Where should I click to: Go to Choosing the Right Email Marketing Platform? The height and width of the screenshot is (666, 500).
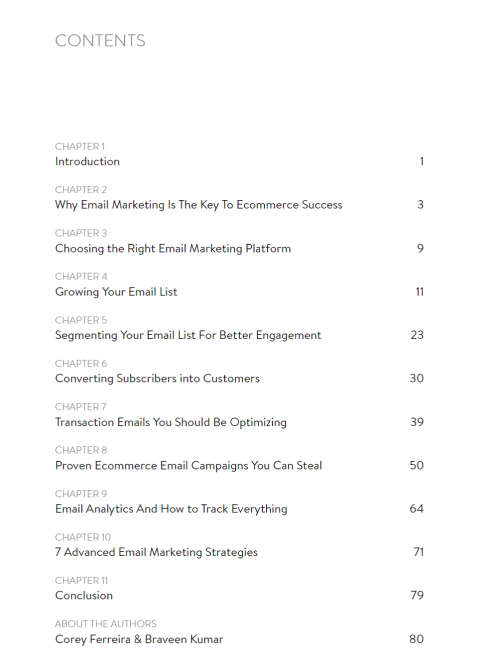173,248
